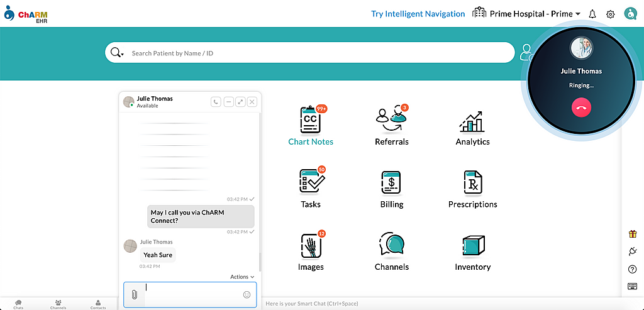Open the emoji picker in chat

pos(247,294)
